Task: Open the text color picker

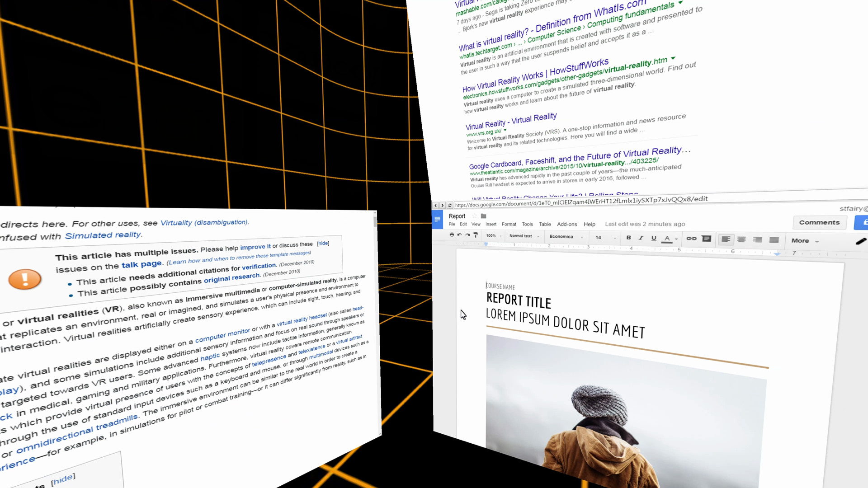Action: (x=667, y=239)
